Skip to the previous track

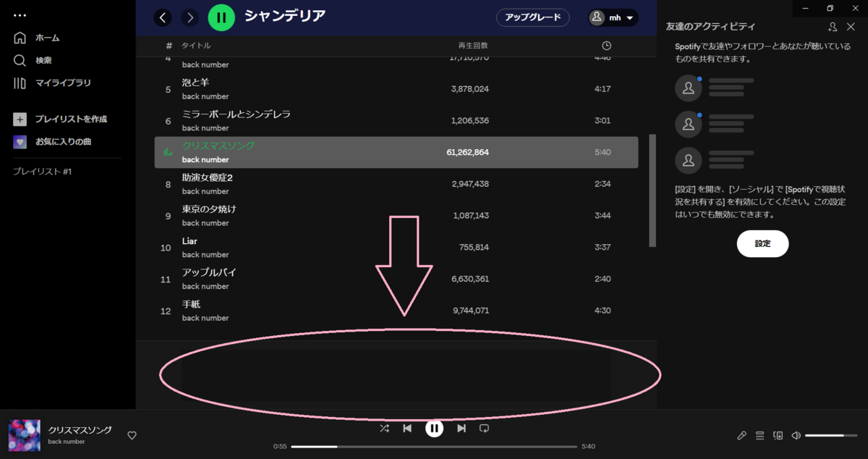click(x=407, y=429)
